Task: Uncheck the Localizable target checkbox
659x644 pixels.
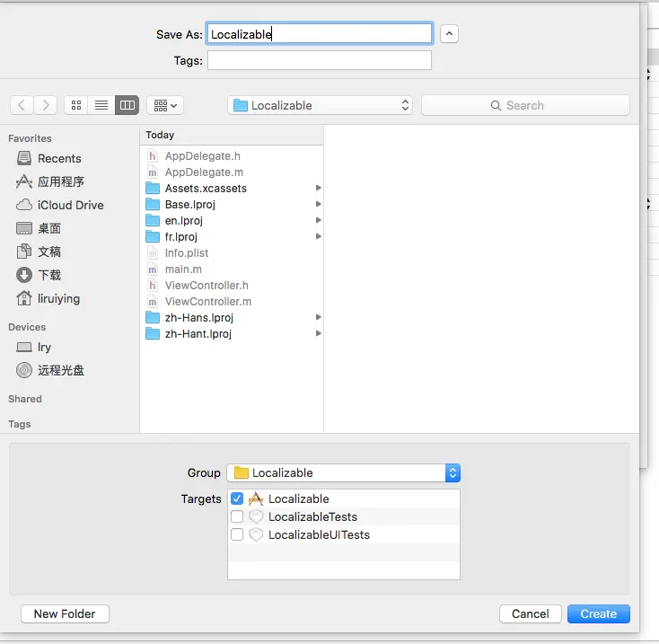Action: click(237, 498)
